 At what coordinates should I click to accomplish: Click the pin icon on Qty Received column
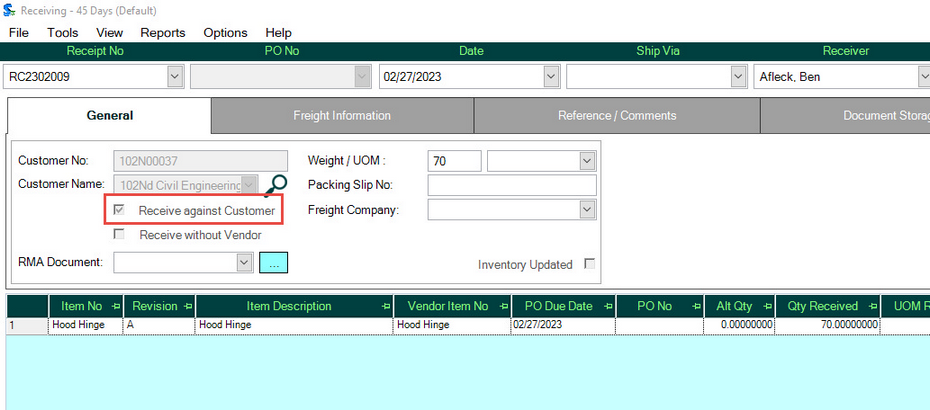click(872, 306)
